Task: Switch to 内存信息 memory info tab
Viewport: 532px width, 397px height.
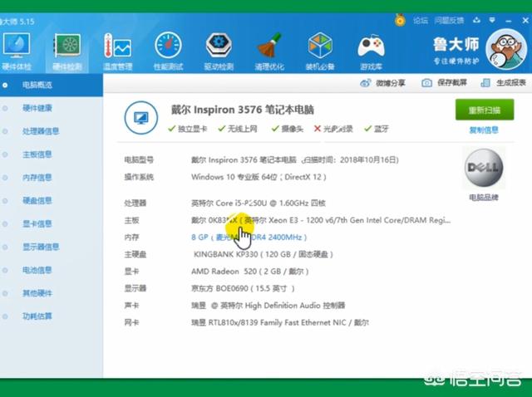Action: [x=37, y=178]
